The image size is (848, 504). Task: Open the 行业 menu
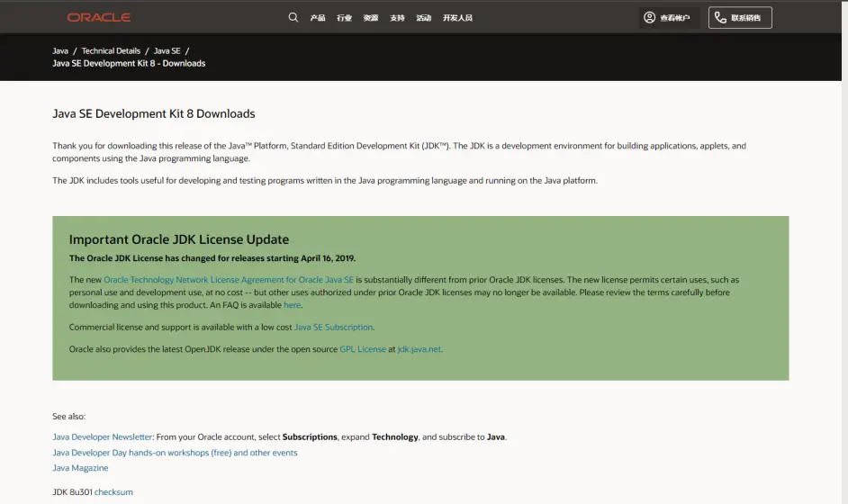344,18
